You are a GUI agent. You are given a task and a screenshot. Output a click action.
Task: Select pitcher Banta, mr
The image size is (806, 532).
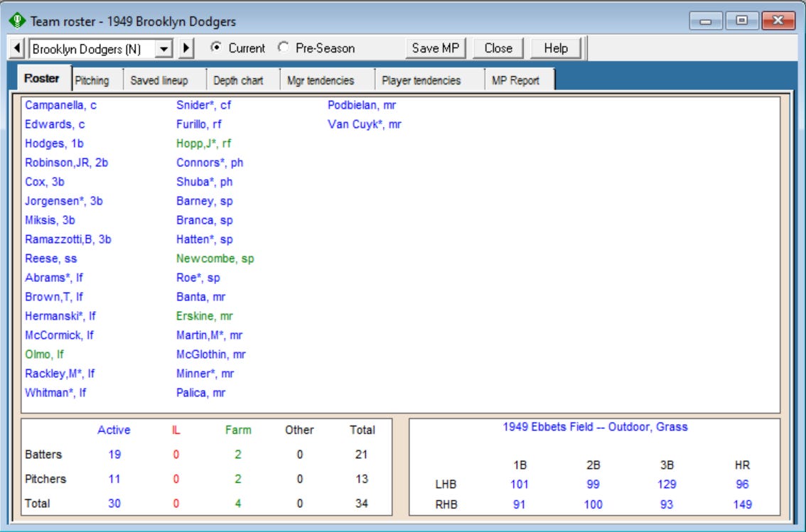[x=201, y=297]
